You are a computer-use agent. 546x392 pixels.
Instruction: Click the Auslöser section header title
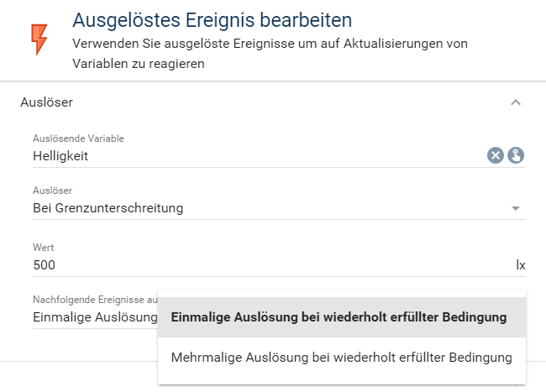(46, 102)
